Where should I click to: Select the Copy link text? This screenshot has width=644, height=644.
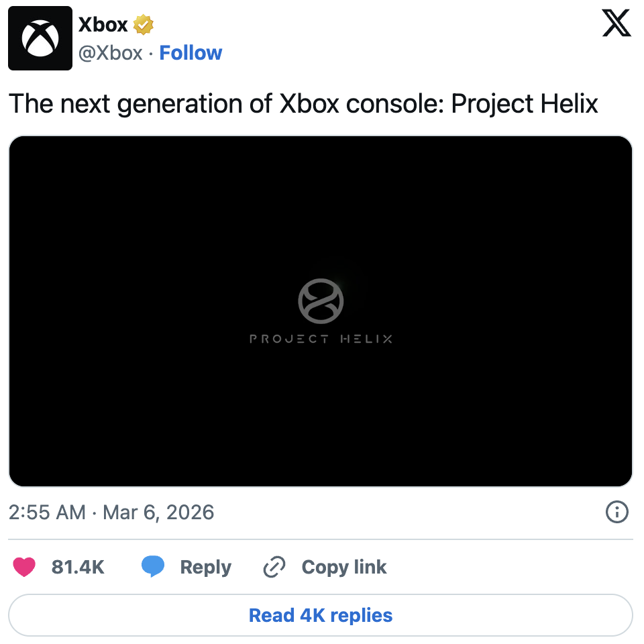(344, 567)
